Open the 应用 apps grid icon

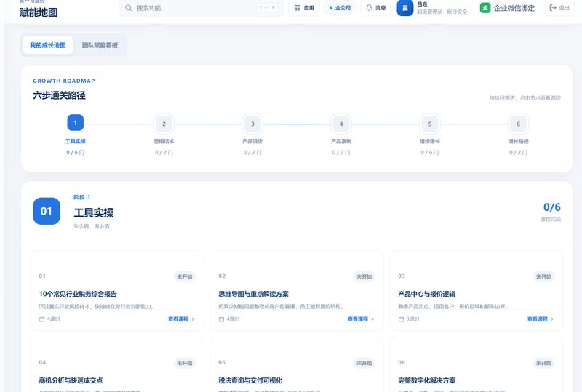click(x=298, y=8)
